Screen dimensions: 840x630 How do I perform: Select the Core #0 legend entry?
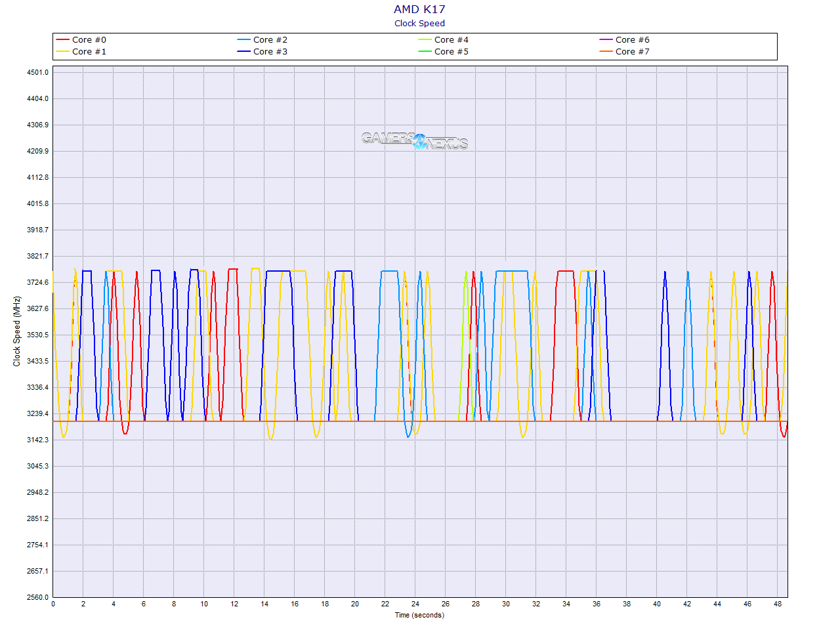pos(89,40)
